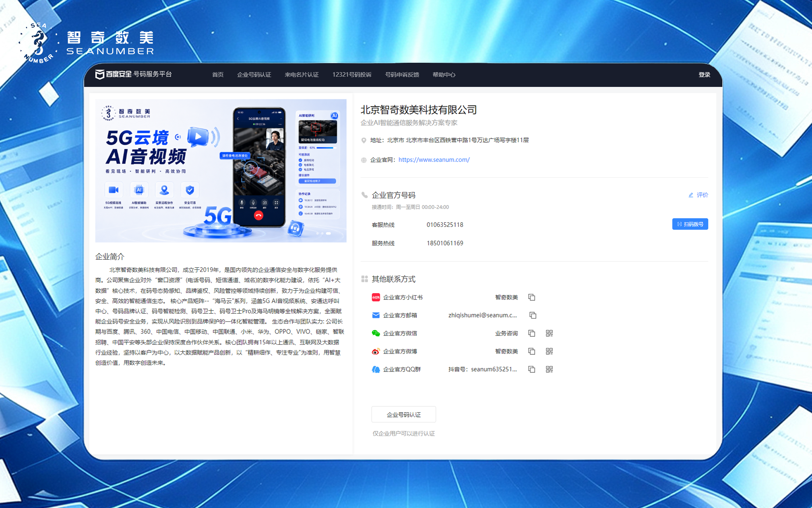Copy the 企业官方小红书 account name

tap(532, 297)
